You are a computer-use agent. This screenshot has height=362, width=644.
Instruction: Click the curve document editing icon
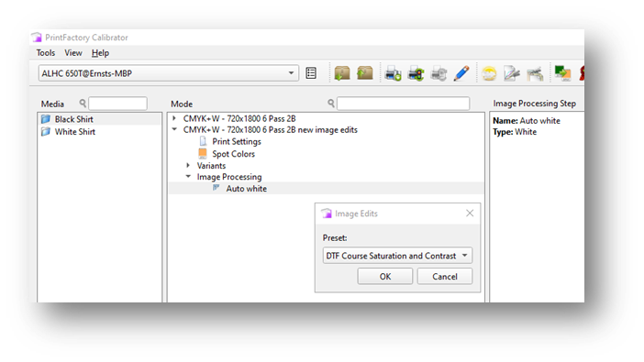coord(512,74)
